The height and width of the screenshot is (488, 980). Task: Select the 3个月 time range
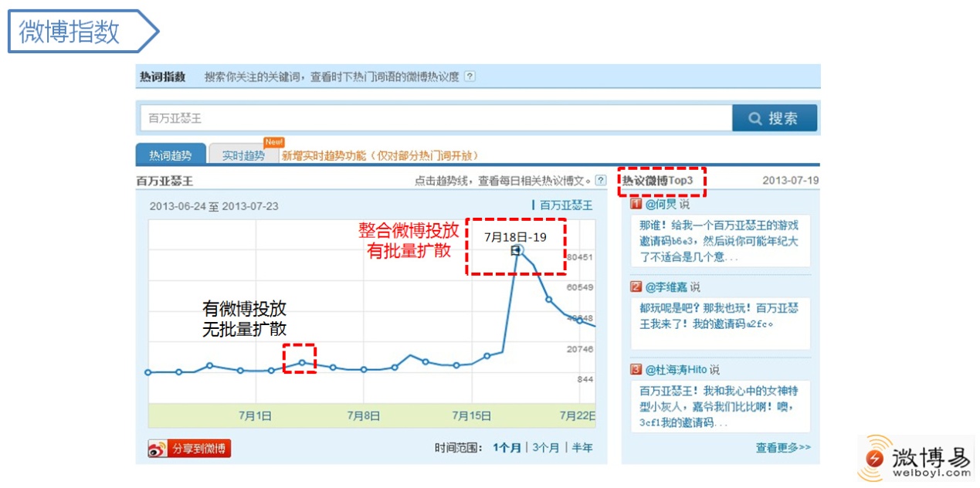(x=545, y=448)
